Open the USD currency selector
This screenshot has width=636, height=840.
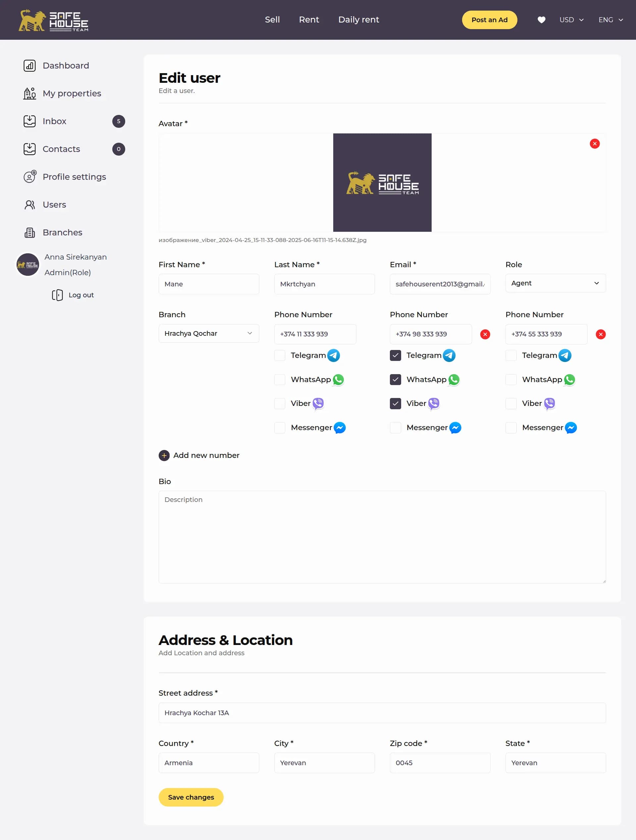571,20
